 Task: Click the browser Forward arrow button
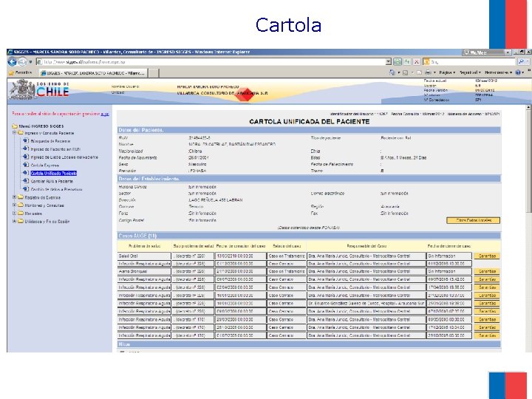22,62
